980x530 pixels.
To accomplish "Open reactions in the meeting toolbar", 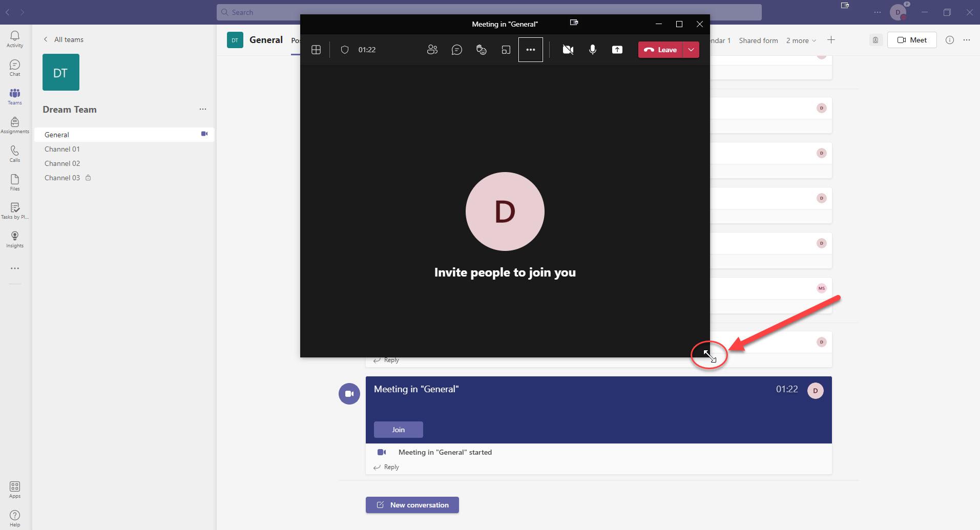I will (x=481, y=50).
